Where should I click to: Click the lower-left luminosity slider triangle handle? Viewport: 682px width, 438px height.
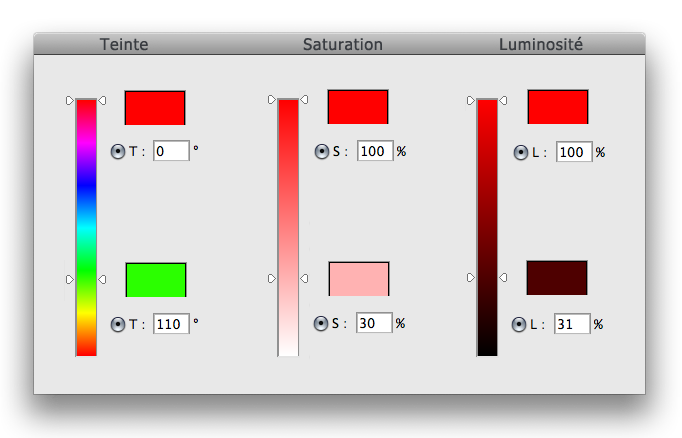tap(471, 279)
